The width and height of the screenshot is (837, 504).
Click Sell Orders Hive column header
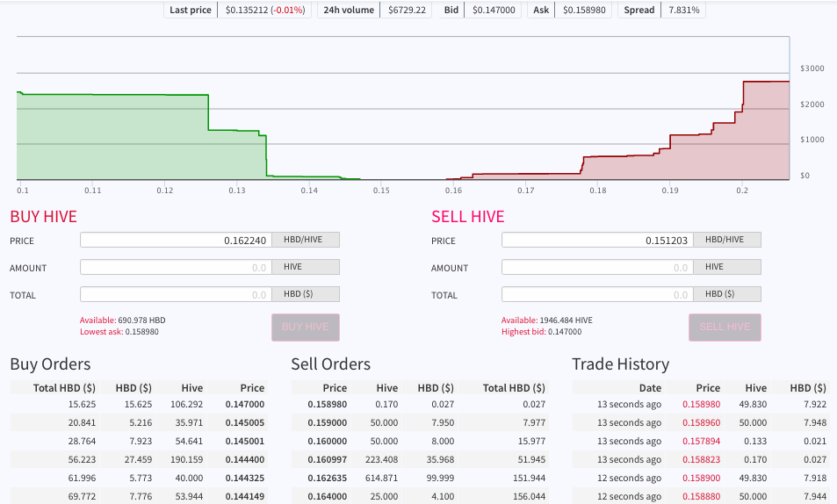[387, 388]
